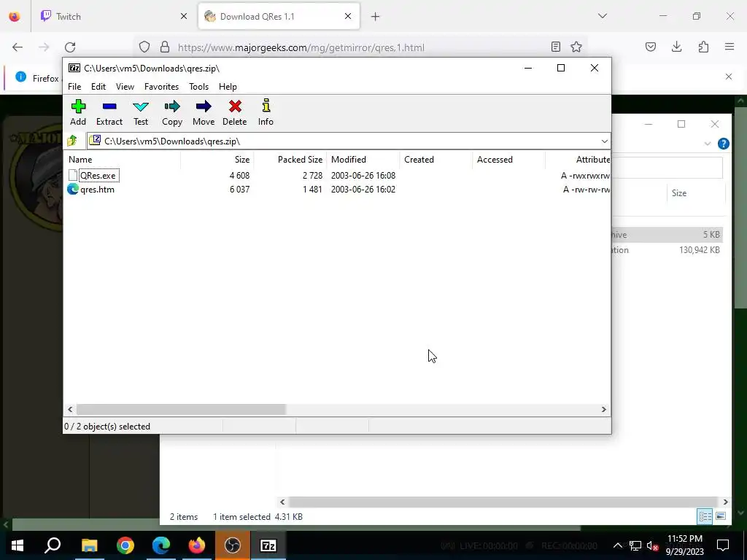Go up one folder level in 7-Zip
The height and width of the screenshot is (560, 747).
[x=72, y=141]
